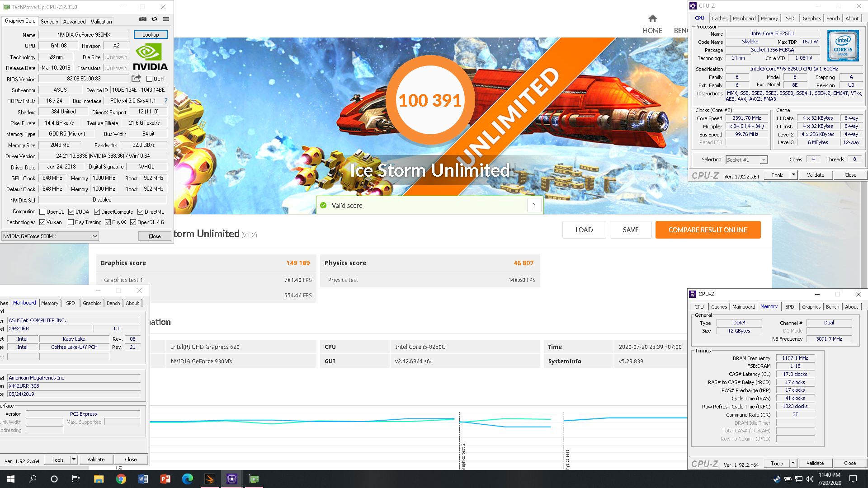
Task: Click Lookup button in GPU-Z
Action: pos(151,35)
